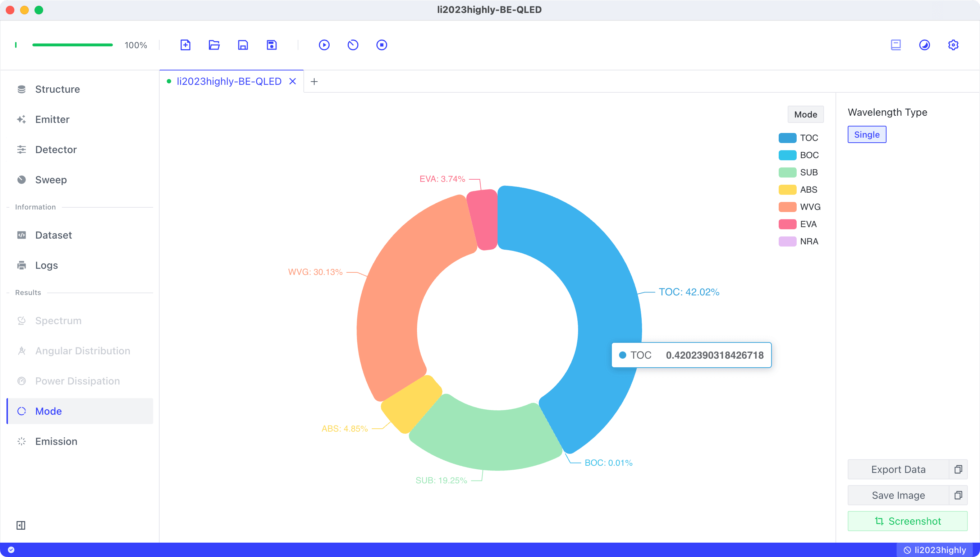Copy data icon beside Export Data
980x557 pixels.
[958, 469]
